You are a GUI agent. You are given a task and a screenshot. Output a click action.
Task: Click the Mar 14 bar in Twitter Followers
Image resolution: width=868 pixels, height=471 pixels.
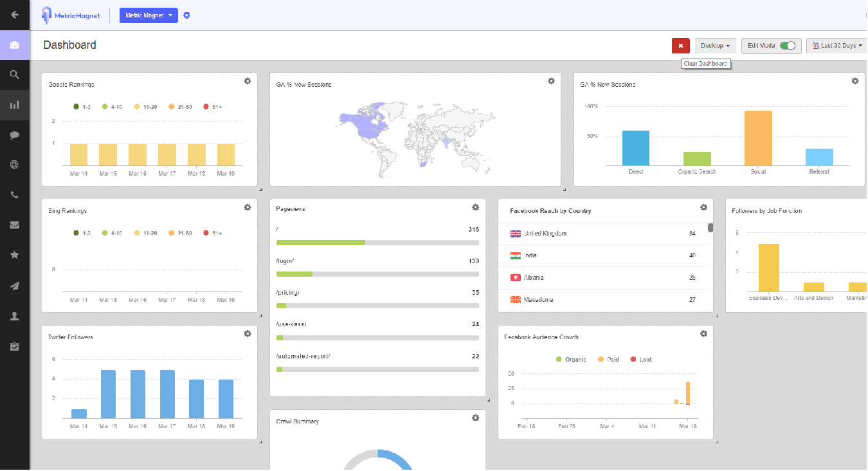point(79,414)
